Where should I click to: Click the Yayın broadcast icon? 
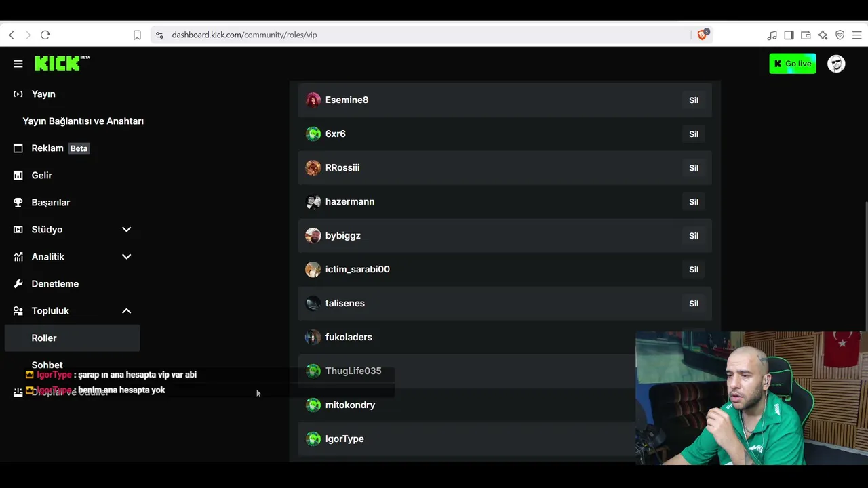pos(18,94)
